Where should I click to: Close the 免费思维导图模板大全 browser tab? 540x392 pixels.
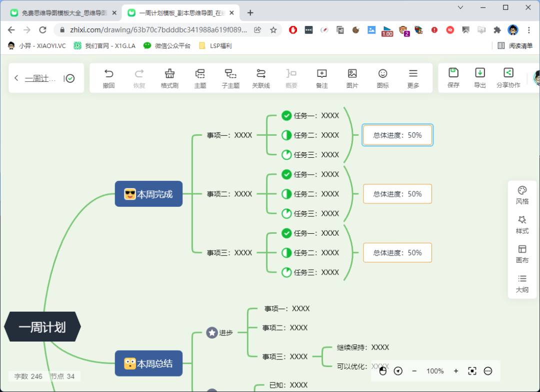[x=114, y=13]
